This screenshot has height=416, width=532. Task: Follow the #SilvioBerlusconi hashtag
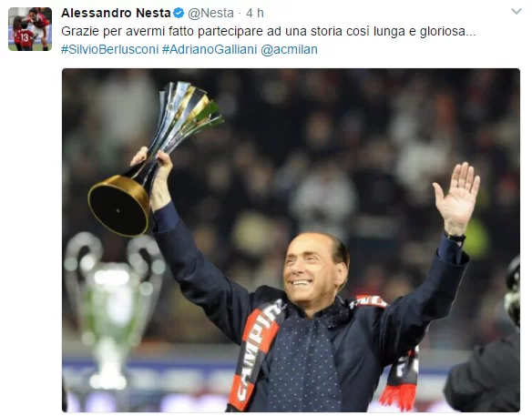pos(109,49)
